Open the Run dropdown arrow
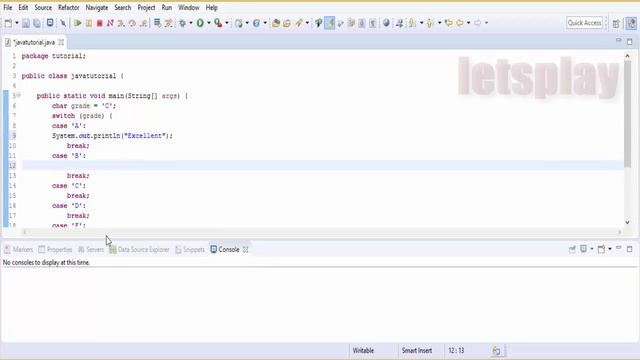 point(209,23)
